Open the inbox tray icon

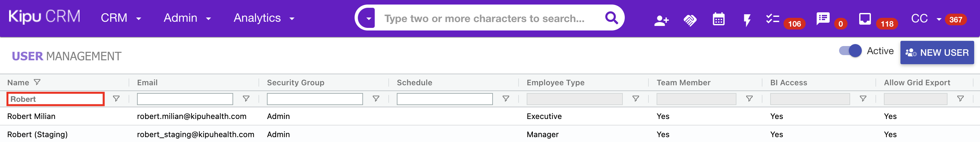point(865,18)
